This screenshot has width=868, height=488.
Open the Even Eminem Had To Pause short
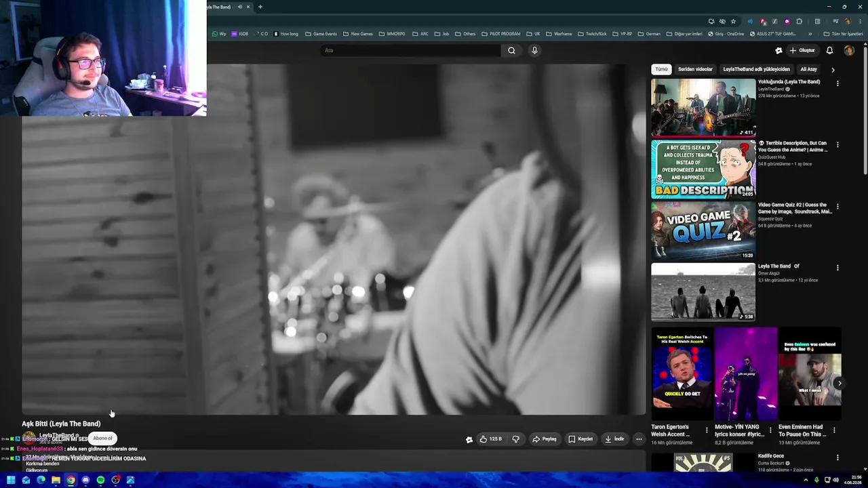point(810,374)
